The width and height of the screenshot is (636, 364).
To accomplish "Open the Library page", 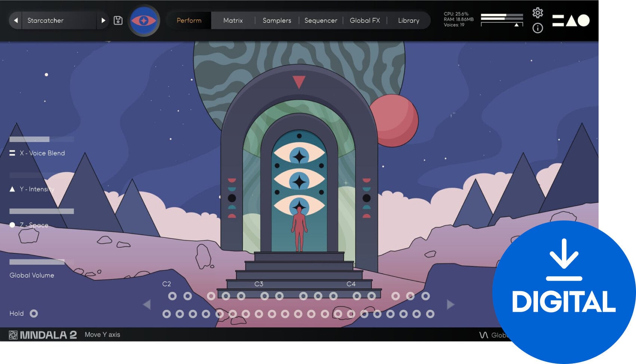I will click(408, 21).
